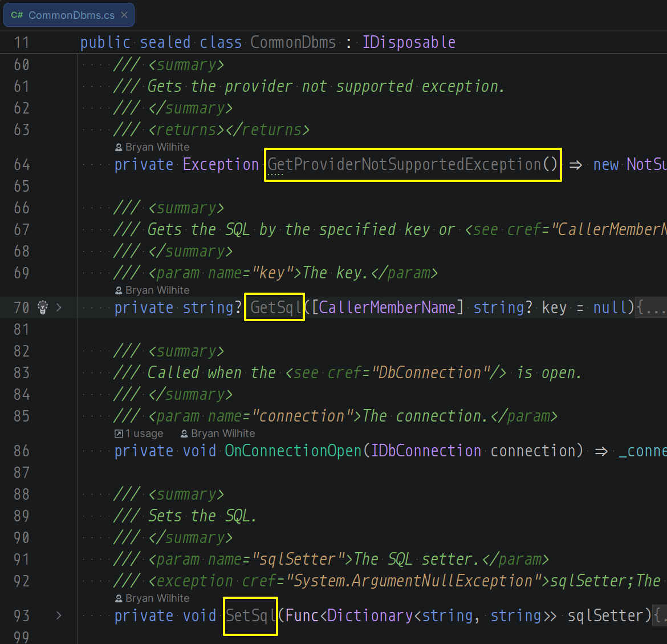Place cursor on GetProviderNotSupportedException method name
Viewport: 667px width, 644px height.
404,164
